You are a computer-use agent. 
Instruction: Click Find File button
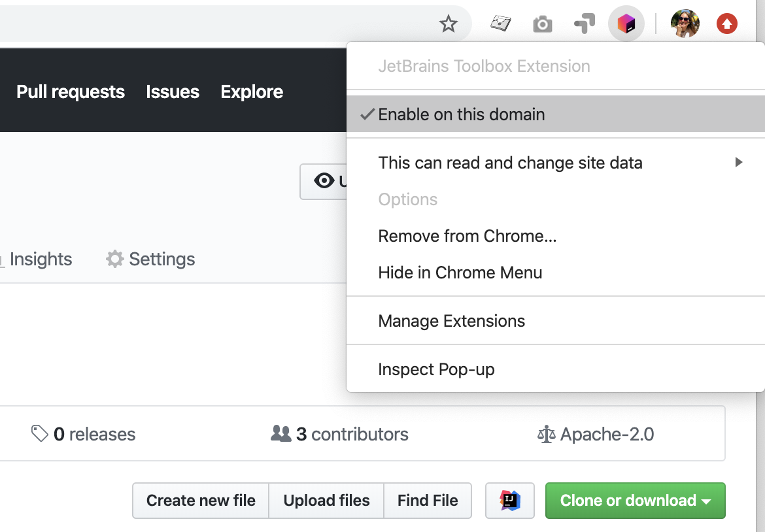tap(428, 501)
